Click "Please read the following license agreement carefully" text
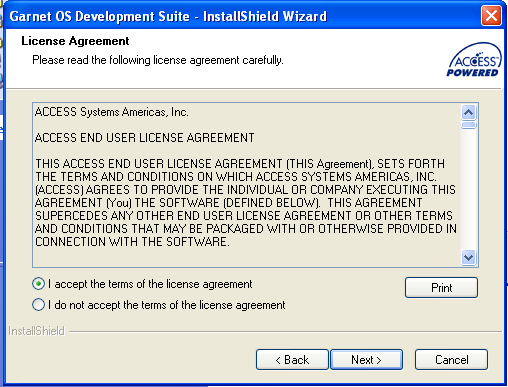The image size is (508, 387). (x=158, y=60)
